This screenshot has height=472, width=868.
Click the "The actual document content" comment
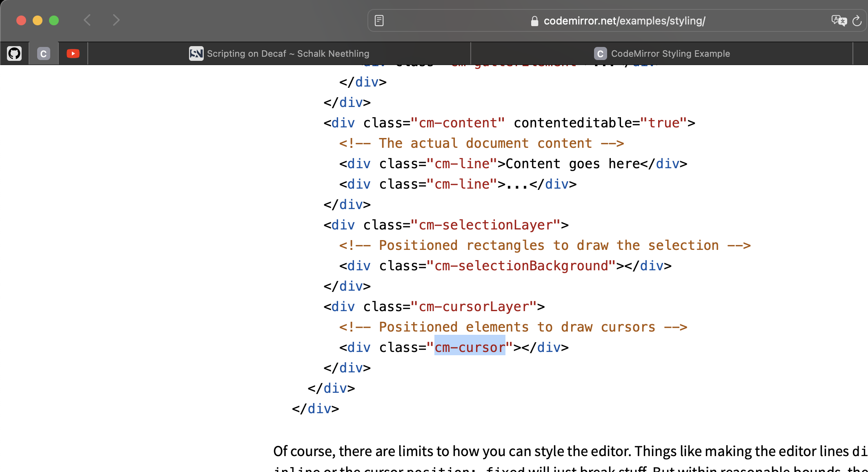(481, 143)
